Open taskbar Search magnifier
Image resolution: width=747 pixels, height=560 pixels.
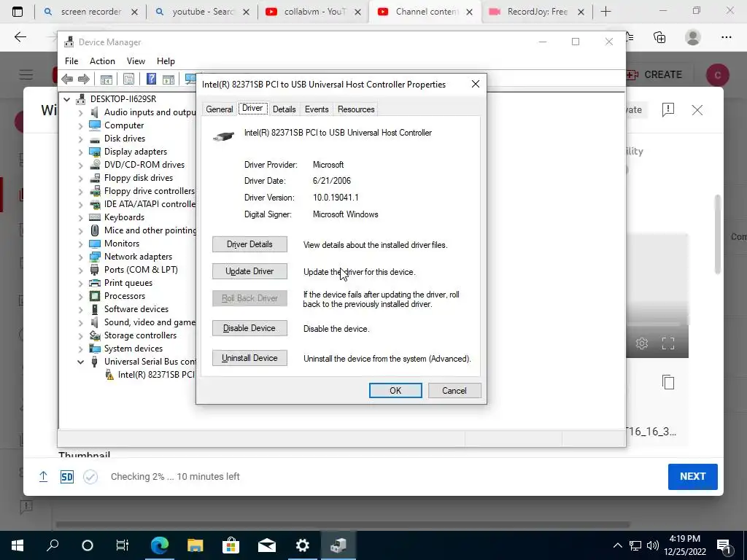click(x=53, y=545)
